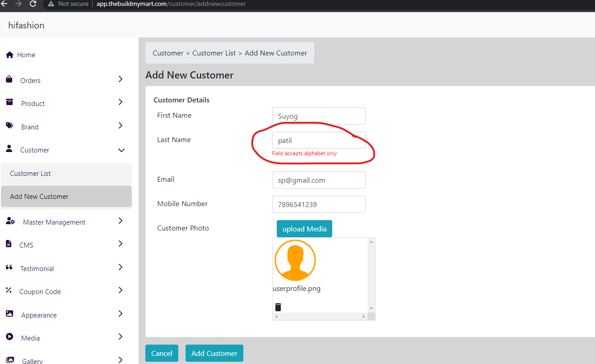Click the Product box icon
The image size is (595, 364).
9,102
